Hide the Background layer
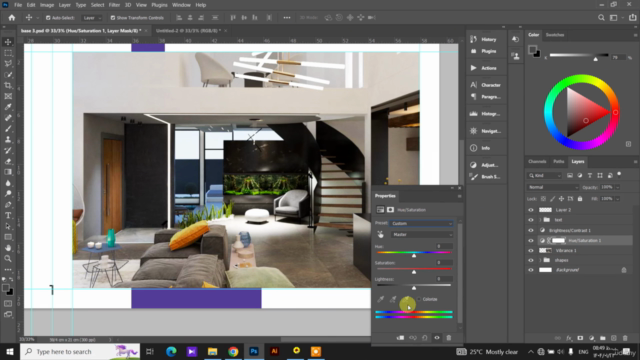Viewport: 640px width, 360px height. (531, 270)
